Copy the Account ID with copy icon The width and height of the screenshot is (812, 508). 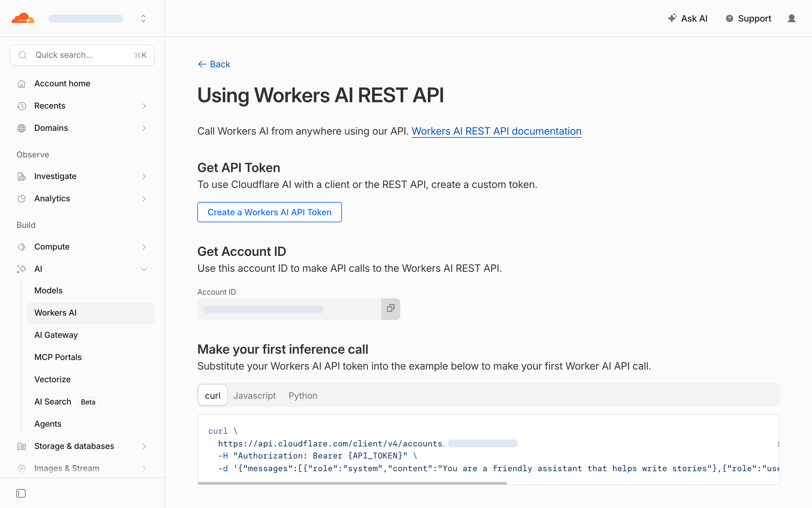coord(390,309)
